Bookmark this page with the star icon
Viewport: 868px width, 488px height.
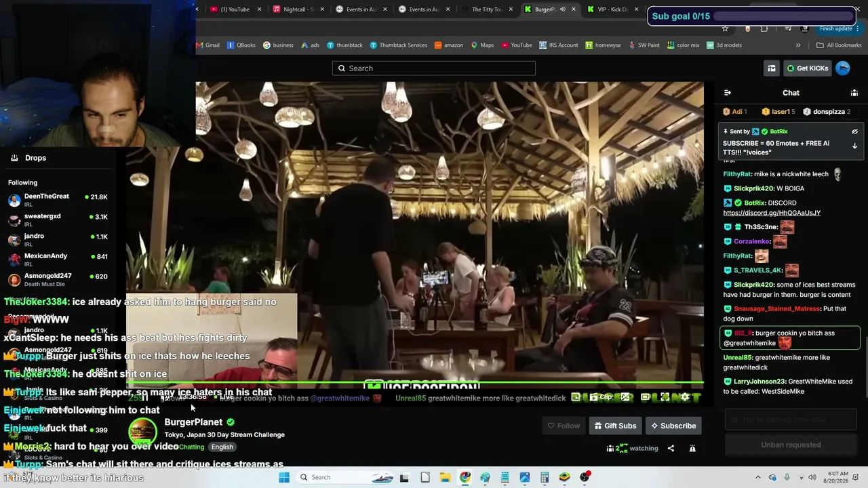click(725, 28)
